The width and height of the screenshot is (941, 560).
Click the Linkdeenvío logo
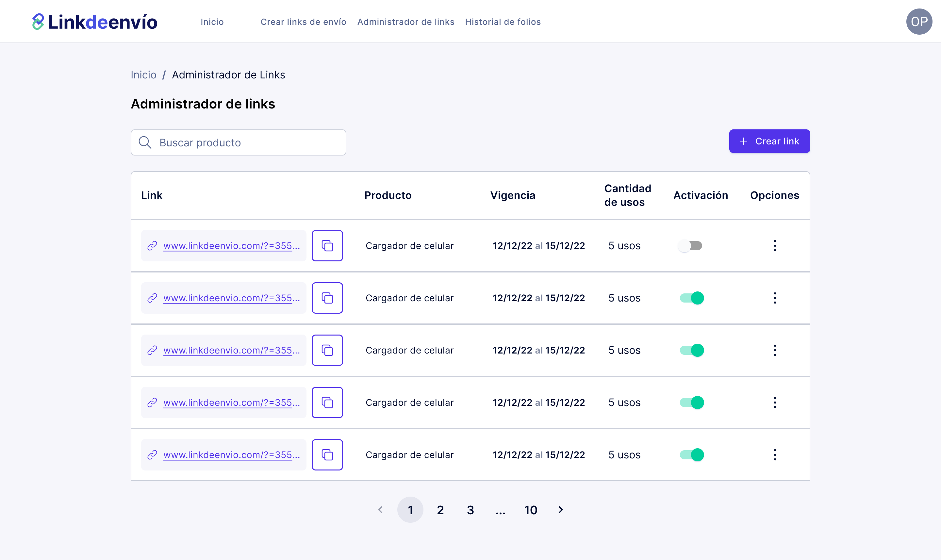tap(95, 22)
